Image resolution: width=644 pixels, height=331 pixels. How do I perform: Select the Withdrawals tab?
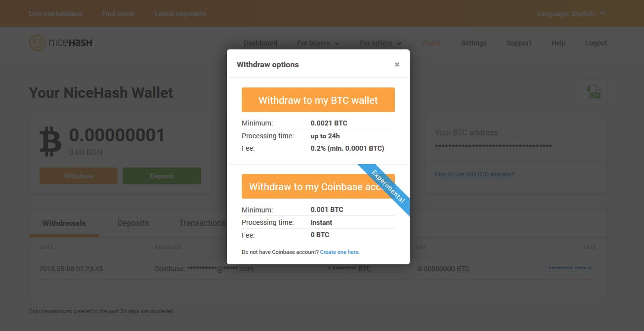[64, 223]
